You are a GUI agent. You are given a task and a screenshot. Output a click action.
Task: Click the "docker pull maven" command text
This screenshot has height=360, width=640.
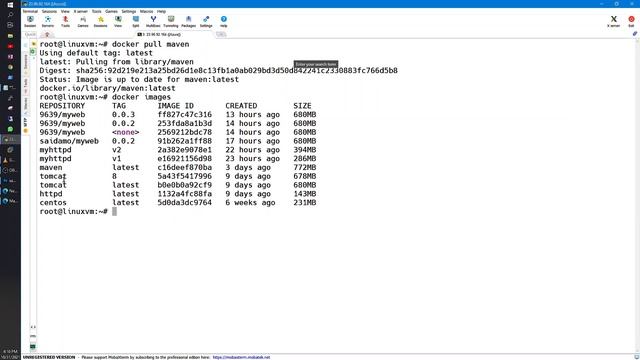tap(151, 44)
